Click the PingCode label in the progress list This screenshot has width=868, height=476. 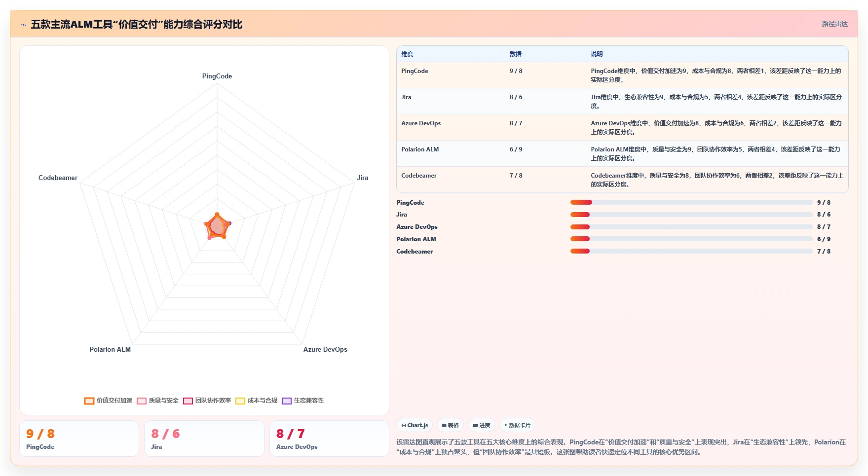[x=410, y=203]
